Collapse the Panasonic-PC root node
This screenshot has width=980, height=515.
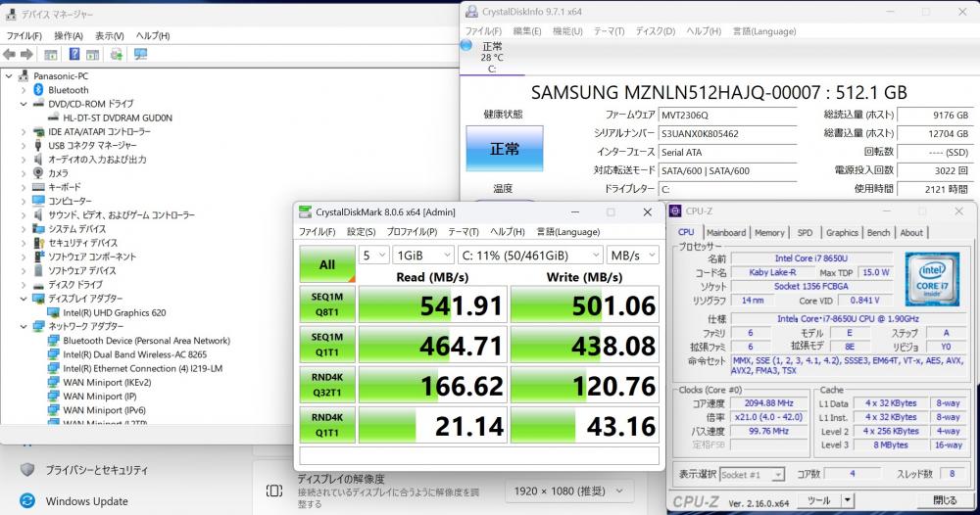9,76
